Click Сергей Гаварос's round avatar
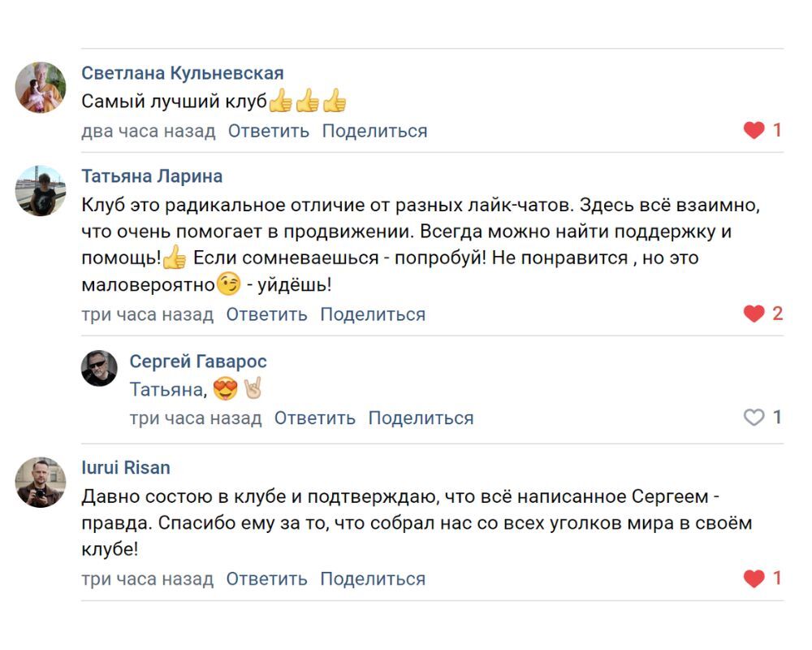The image size is (812, 650). [x=99, y=368]
